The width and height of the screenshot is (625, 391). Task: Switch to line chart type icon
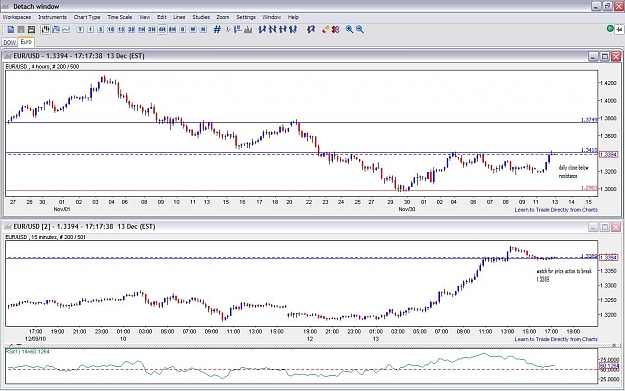[x=66, y=29]
